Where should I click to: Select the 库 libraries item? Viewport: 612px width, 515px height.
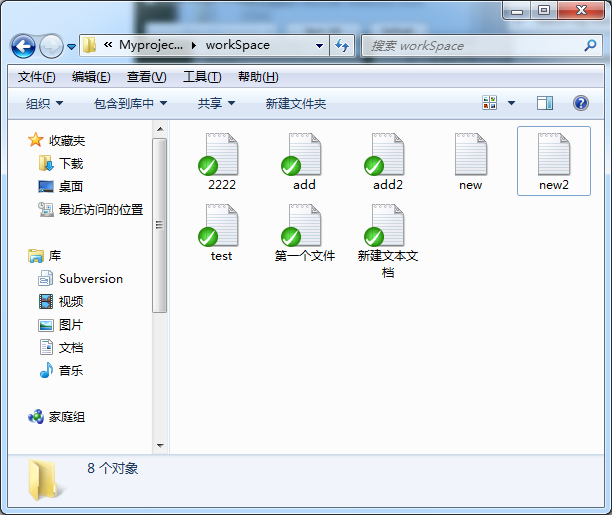44,256
